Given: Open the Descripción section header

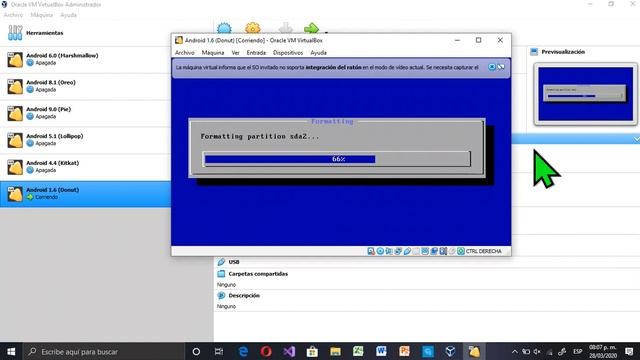Looking at the screenshot, I should point(244,296).
